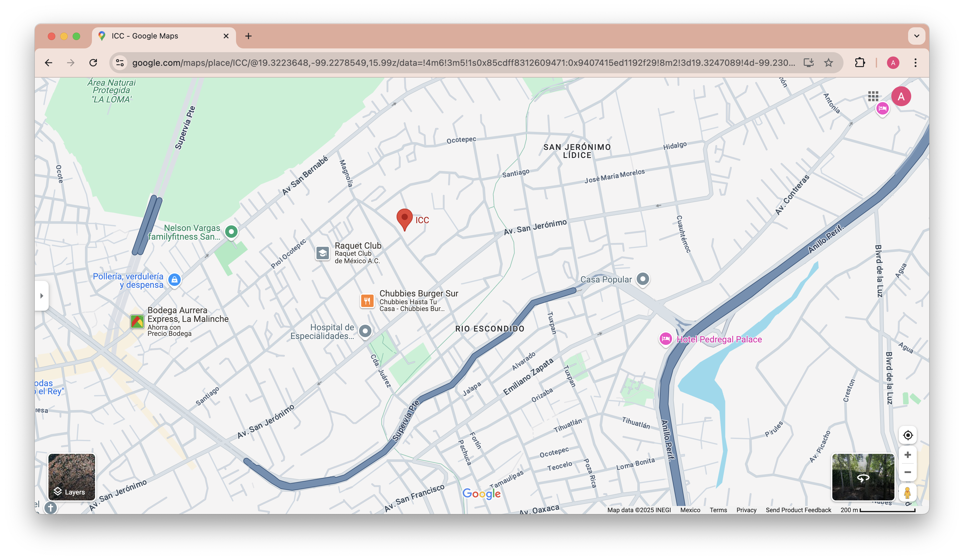
Task: Open the Google apps grid
Action: (873, 96)
